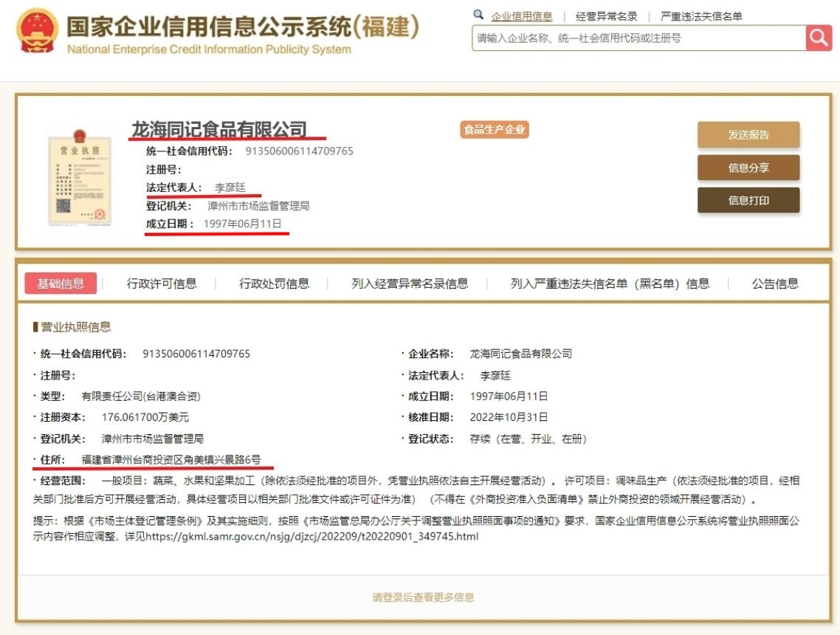Click the small magnifier icon beside 企业信用信息
Screen dimensions: 840x635
tap(478, 15)
